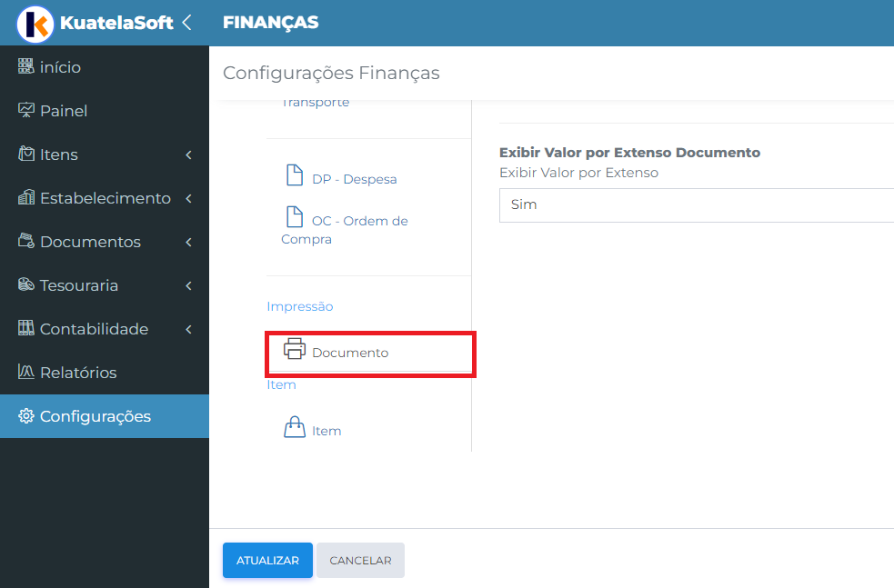
Task: Open the OC - Ordem de Compra link
Action: click(345, 229)
